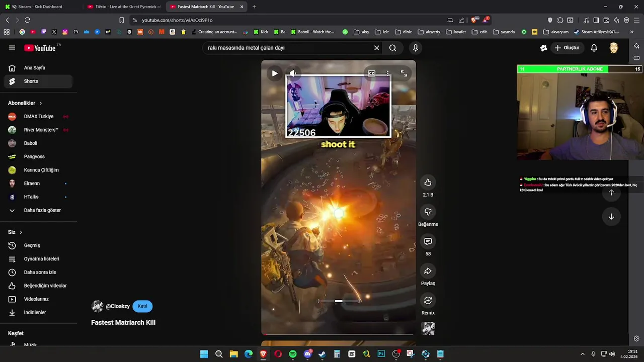Open Karınca Çiftliğim subscription
Image resolution: width=644 pixels, height=362 pixels.
pyautogui.click(x=38, y=170)
